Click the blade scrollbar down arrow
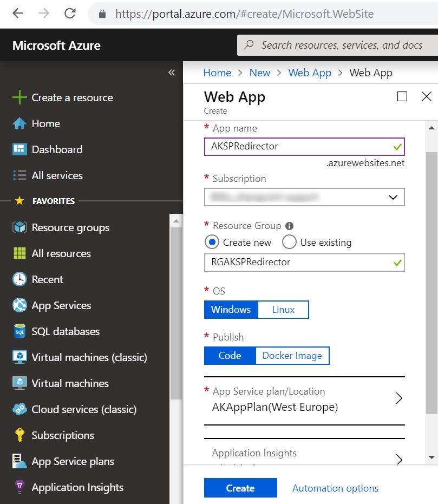This screenshot has height=504, width=438. 432,457
